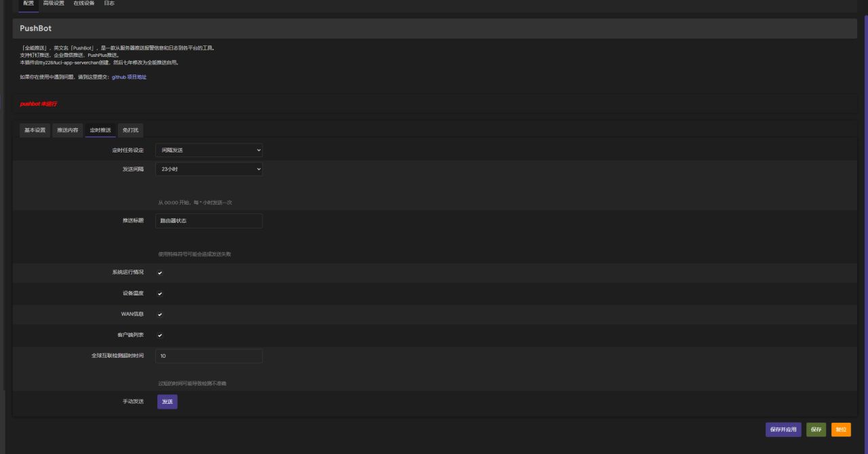Uncheck the 系统运行情况 checkbox
The width and height of the screenshot is (868, 454).
(x=160, y=273)
